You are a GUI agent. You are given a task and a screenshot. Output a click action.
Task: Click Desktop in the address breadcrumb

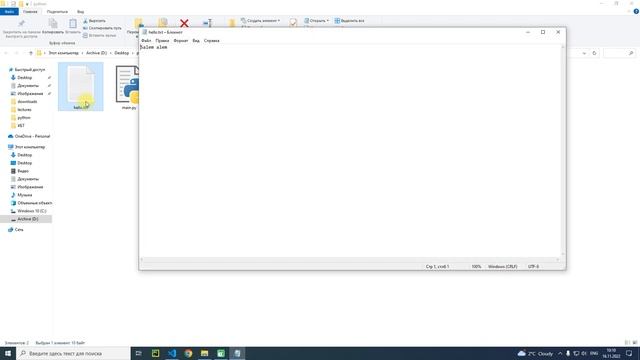tap(122, 53)
